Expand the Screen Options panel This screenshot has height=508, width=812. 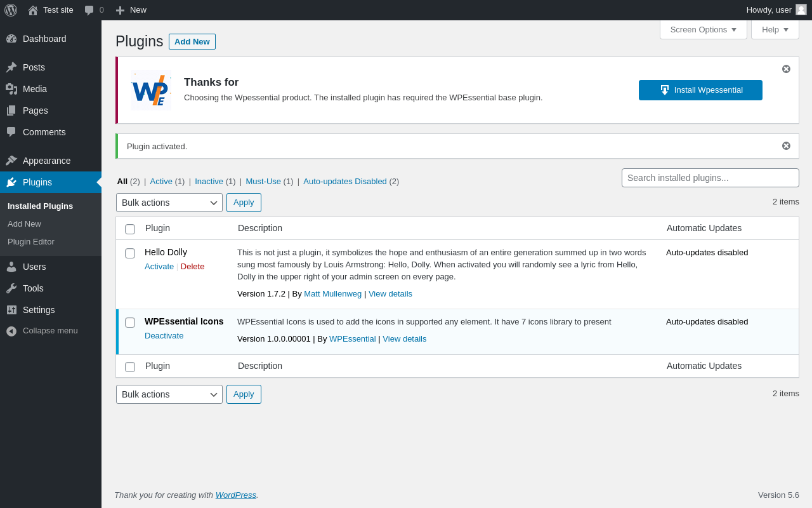tap(704, 29)
